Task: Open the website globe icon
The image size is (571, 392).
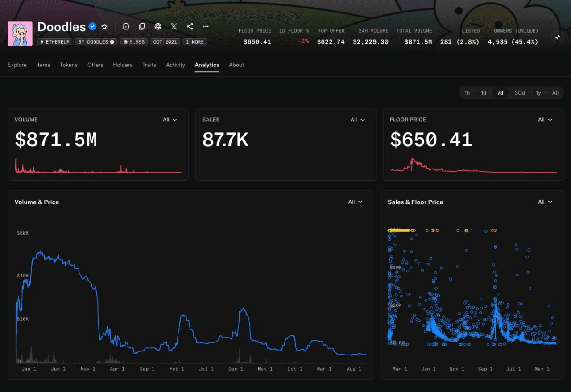Action: (x=158, y=26)
